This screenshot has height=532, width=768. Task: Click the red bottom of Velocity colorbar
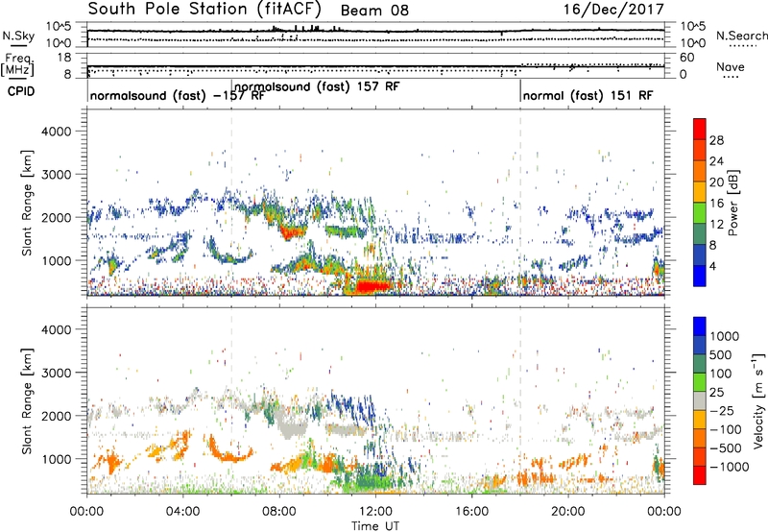point(700,475)
